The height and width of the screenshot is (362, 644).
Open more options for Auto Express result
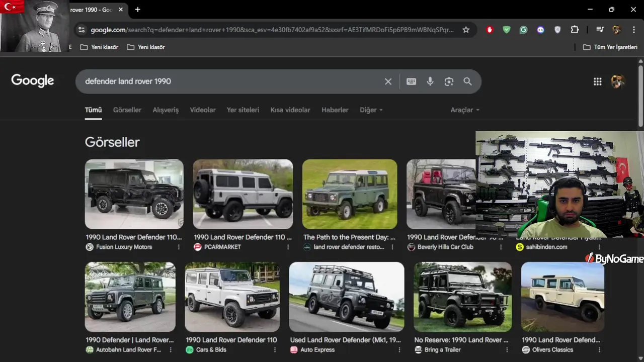pyautogui.click(x=399, y=350)
